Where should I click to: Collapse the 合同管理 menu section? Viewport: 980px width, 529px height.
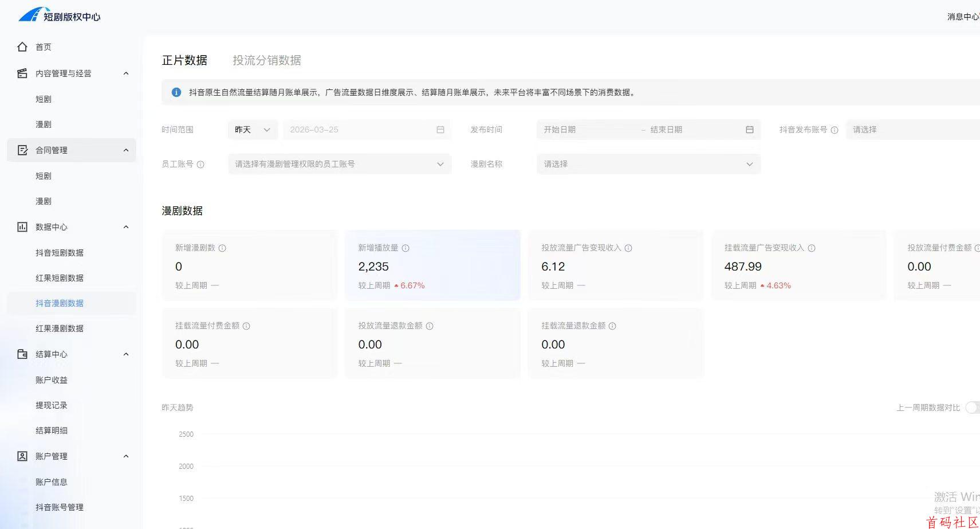pos(126,150)
